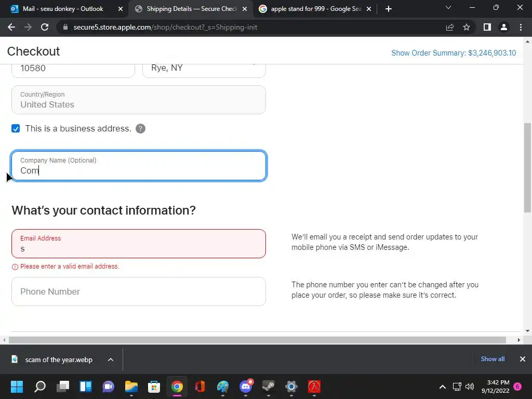Click the vertical page scrollbar thumb
The width and height of the screenshot is (532, 399).
tap(528, 168)
